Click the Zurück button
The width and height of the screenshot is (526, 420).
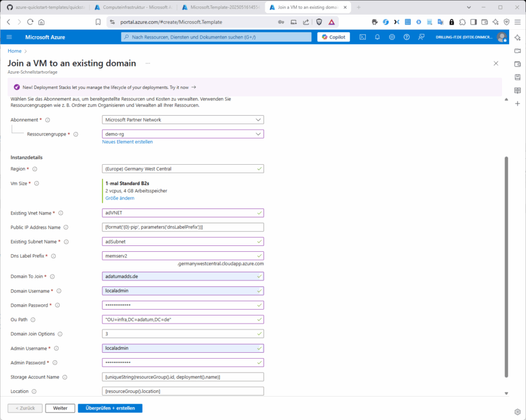(x=25, y=408)
